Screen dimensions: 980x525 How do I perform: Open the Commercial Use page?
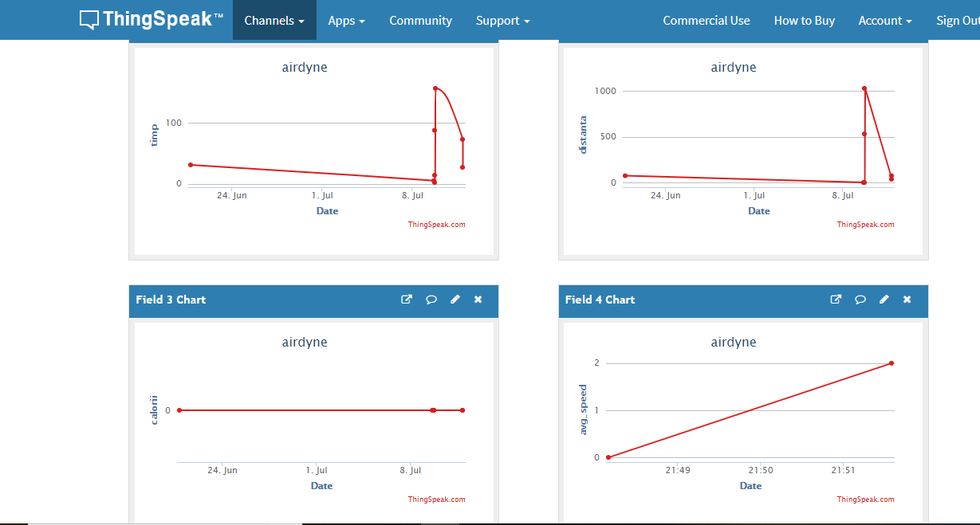pos(706,21)
